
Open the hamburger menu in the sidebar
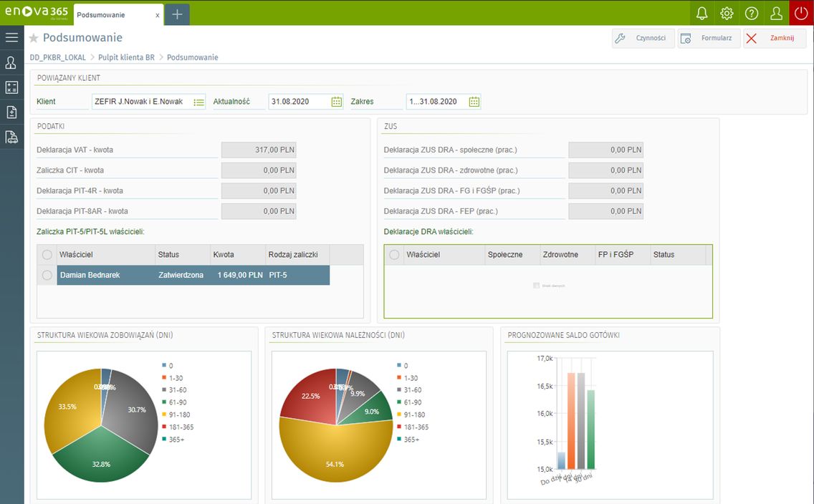coord(11,37)
